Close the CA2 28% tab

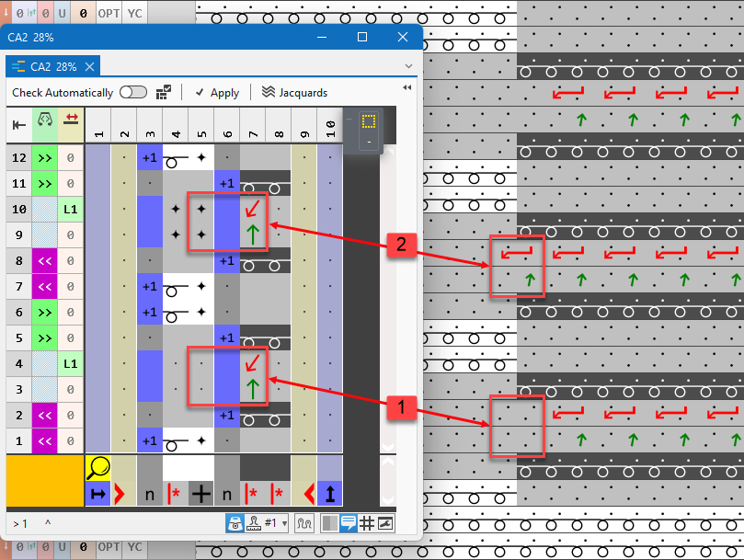click(89, 67)
